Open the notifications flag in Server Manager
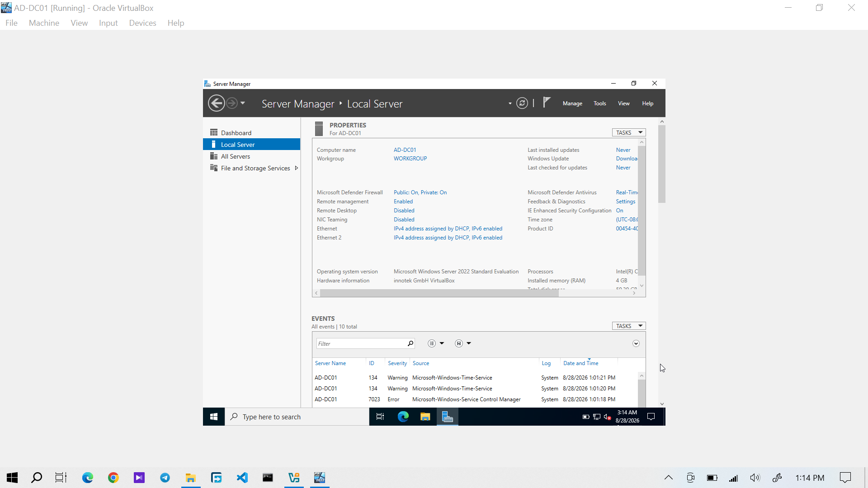The height and width of the screenshot is (488, 868). coord(547,103)
